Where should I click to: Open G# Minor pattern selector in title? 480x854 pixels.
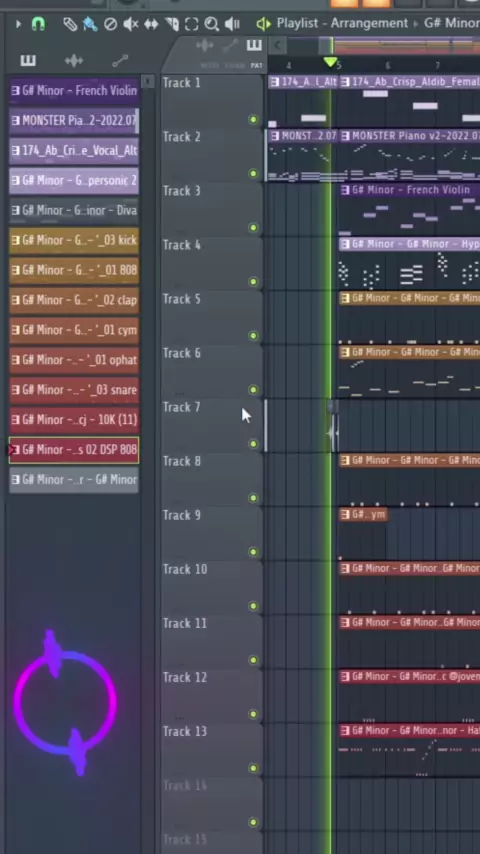pyautogui.click(x=451, y=23)
